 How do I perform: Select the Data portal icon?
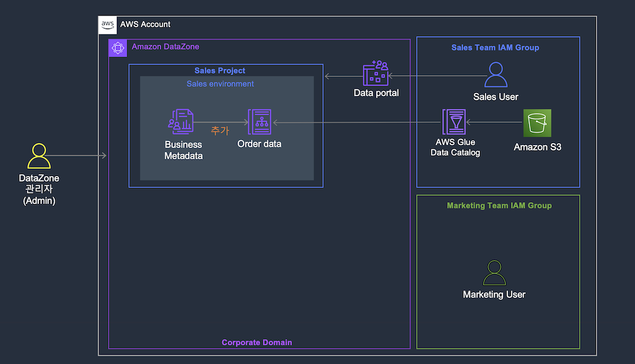tap(376, 73)
